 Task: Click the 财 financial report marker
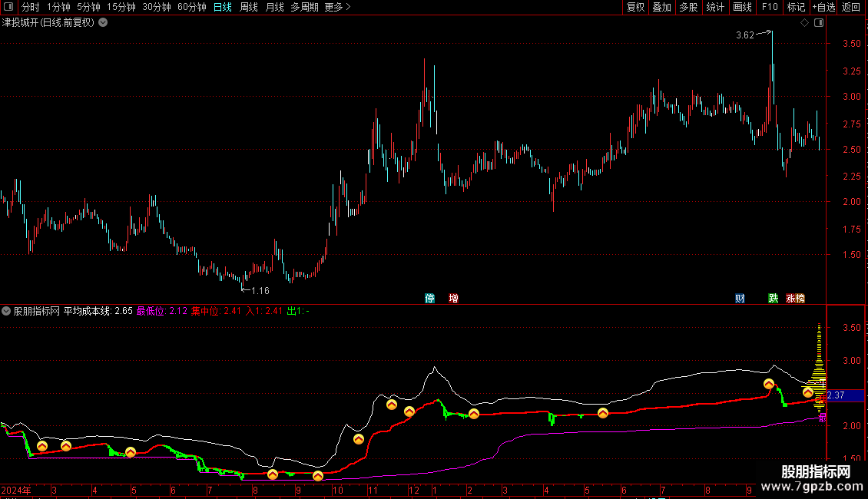coord(740,299)
